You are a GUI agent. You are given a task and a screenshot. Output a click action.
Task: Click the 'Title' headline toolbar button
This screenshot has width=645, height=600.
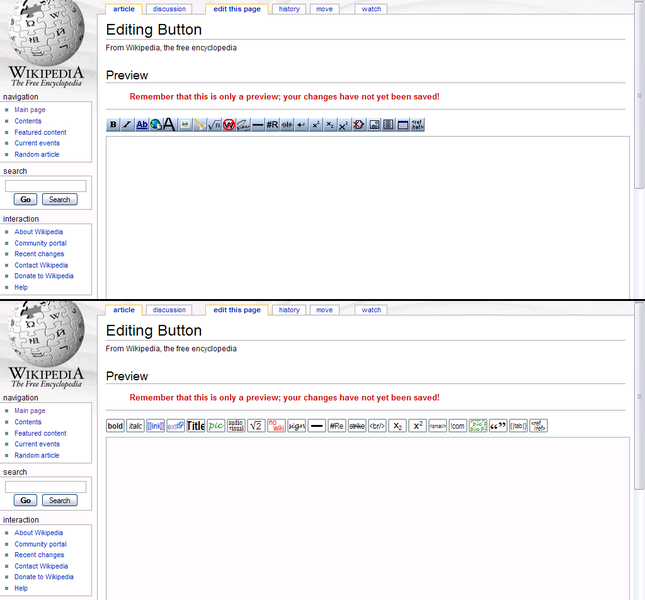196,426
